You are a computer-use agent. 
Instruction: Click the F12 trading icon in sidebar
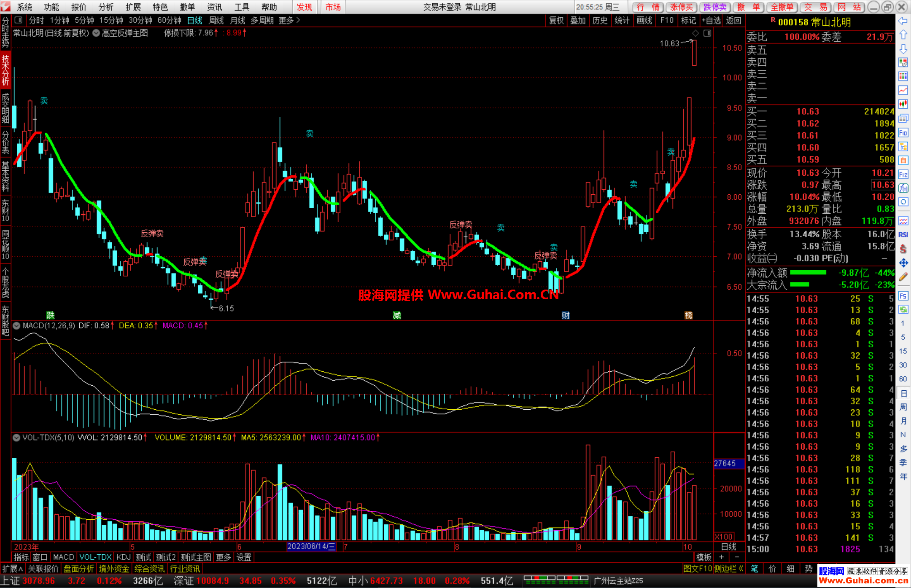[903, 174]
